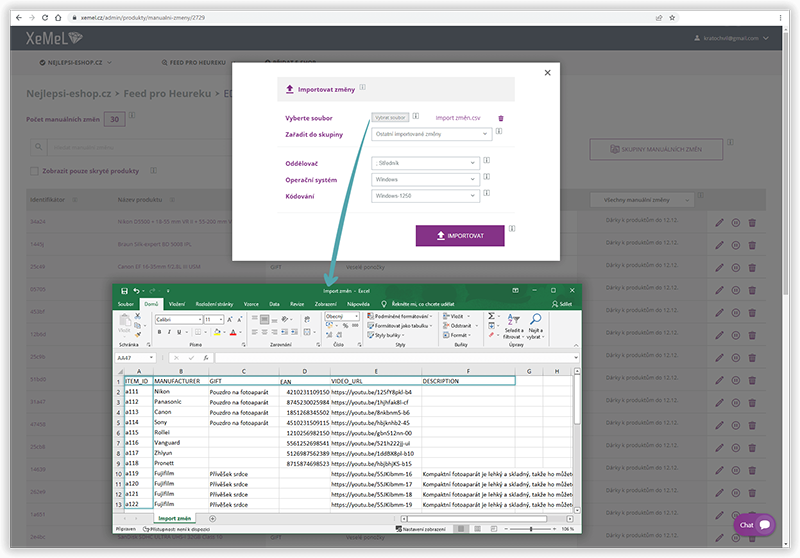Click the Vybrat soubor button
The width and height of the screenshot is (800, 558).
point(390,117)
